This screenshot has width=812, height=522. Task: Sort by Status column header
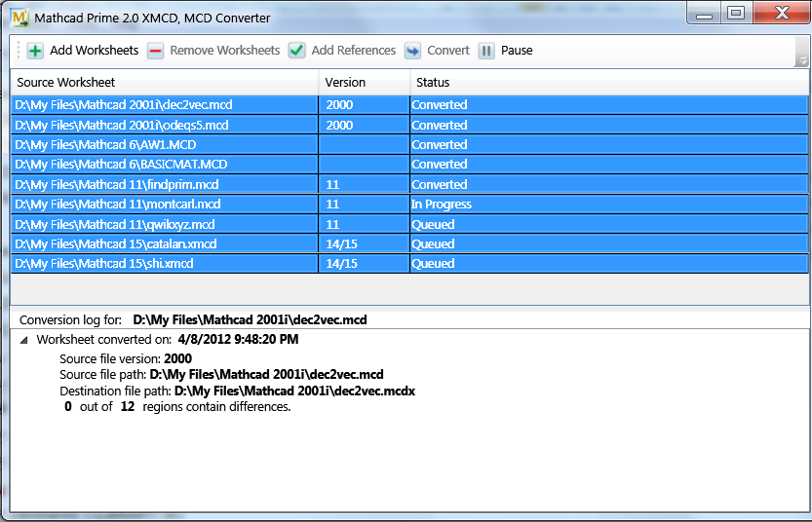tap(433, 83)
